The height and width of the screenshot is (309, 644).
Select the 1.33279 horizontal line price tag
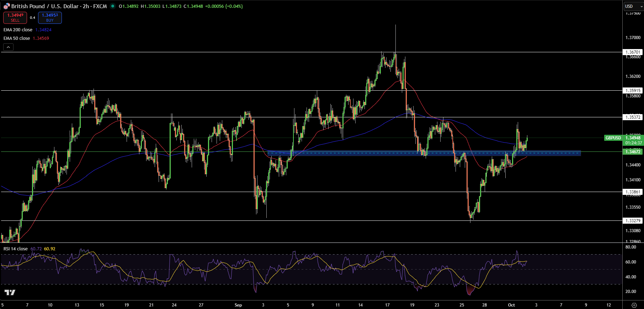point(633,221)
